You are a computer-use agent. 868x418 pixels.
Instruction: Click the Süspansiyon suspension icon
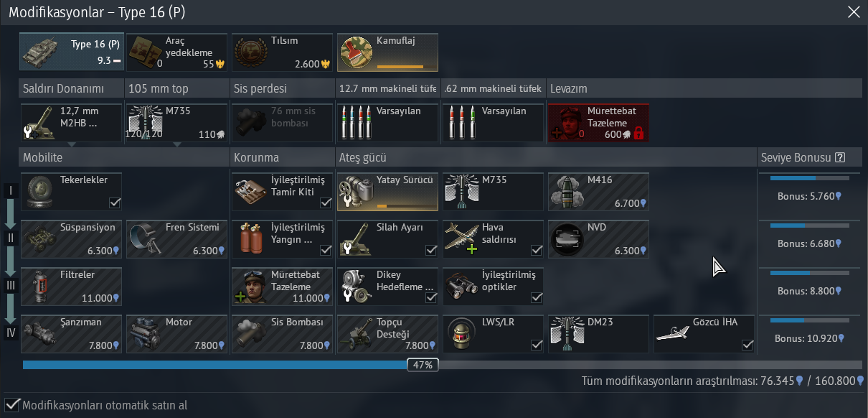click(x=39, y=238)
